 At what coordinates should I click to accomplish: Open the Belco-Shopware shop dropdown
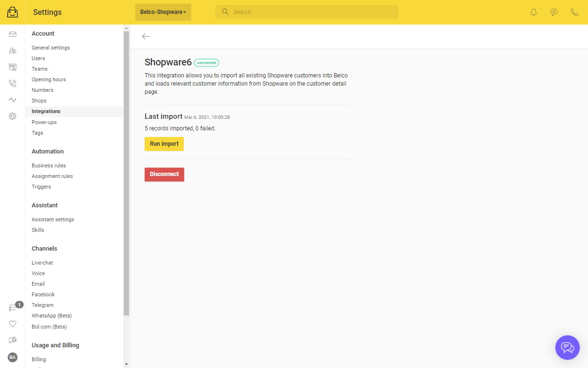[x=163, y=12]
